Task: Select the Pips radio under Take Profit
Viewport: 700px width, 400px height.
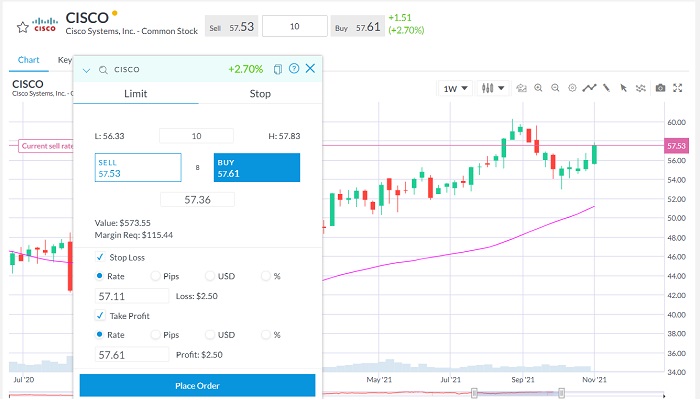Action: tap(155, 334)
